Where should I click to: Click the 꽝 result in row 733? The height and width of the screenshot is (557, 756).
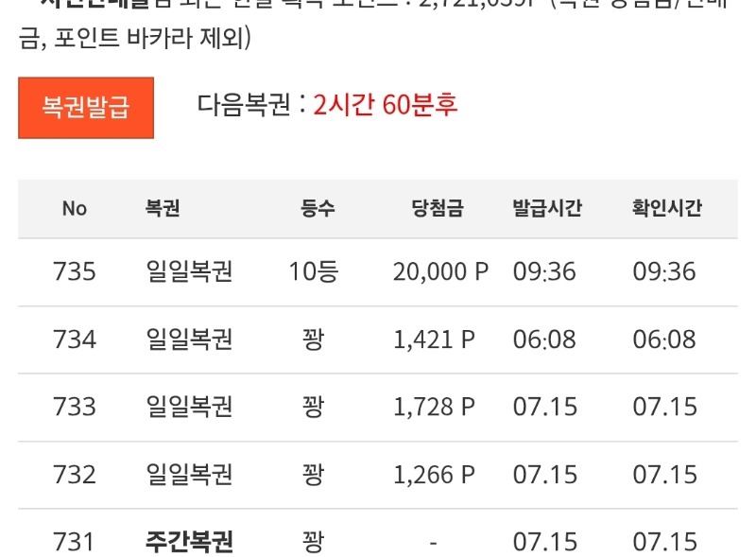(314, 407)
